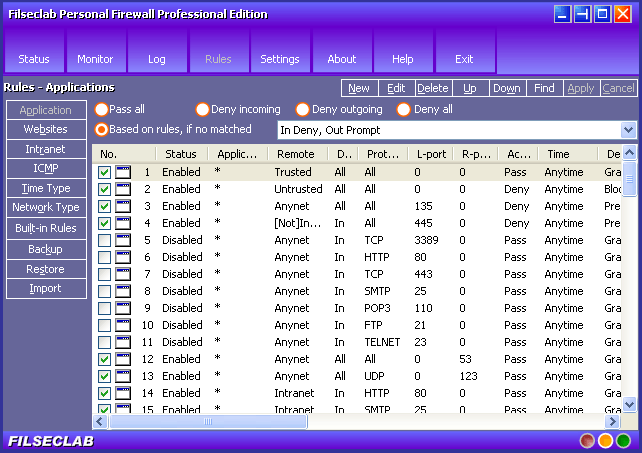Click the red status light at bottom right
The image size is (642, 453).
(x=588, y=440)
